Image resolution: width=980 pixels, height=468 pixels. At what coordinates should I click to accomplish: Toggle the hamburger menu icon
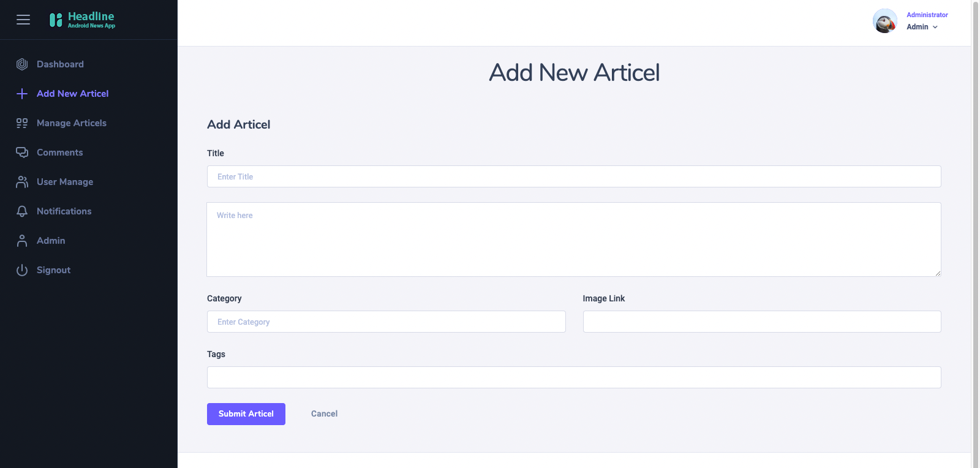(x=23, y=20)
